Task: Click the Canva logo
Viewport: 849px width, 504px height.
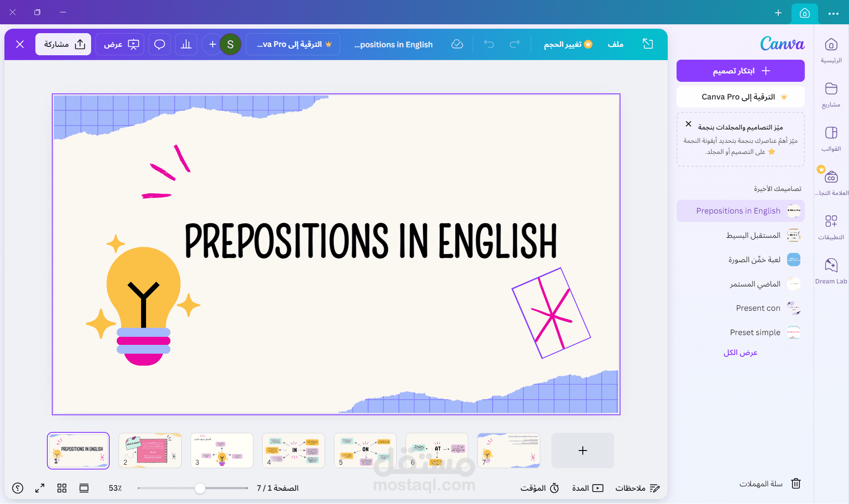Action: coord(782,43)
